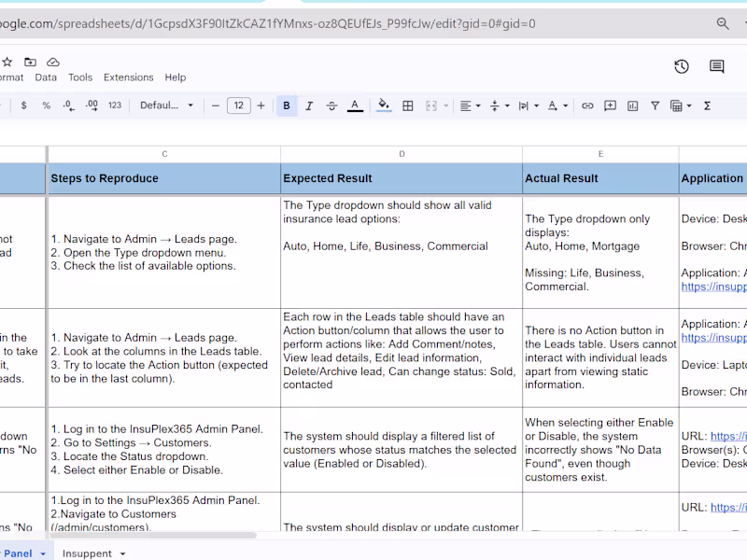
Task: Increase font size with plus button
Action: [x=261, y=105]
